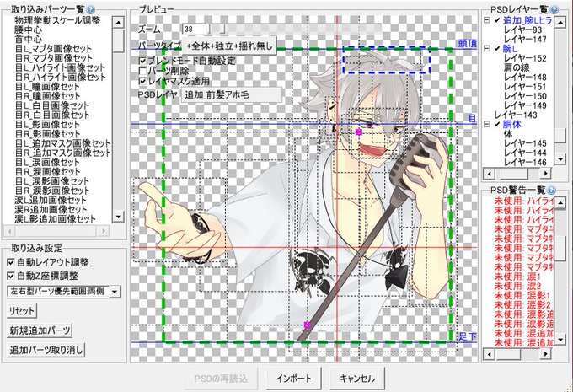
Task: Click the PSD layer list scroll-right arrow
Action: pos(545,173)
